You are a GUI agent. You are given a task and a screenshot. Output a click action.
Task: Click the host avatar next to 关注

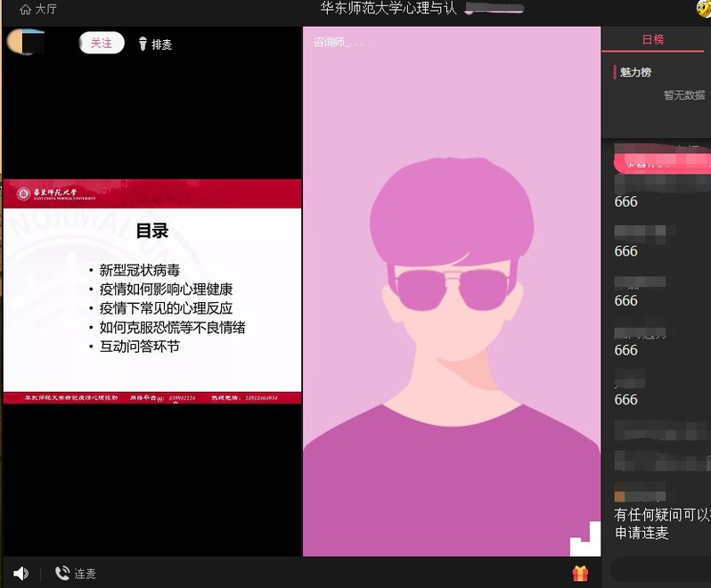point(25,42)
